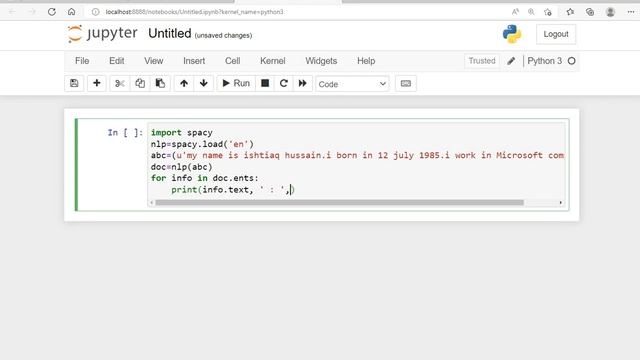The width and height of the screenshot is (640, 360).
Task: Click the pencil edit mode icon
Action: pos(511,61)
